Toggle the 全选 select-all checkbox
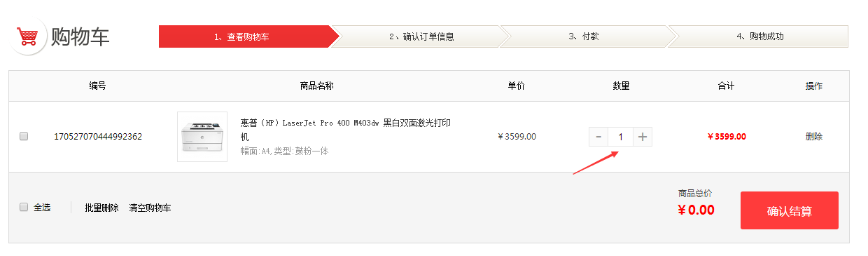Image resolution: width=868 pixels, height=256 pixels. click(24, 207)
